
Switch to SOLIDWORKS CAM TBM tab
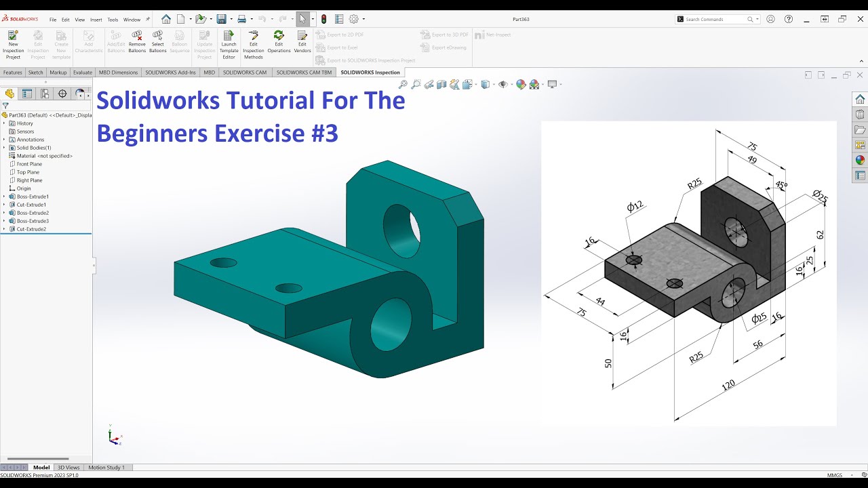tap(304, 73)
